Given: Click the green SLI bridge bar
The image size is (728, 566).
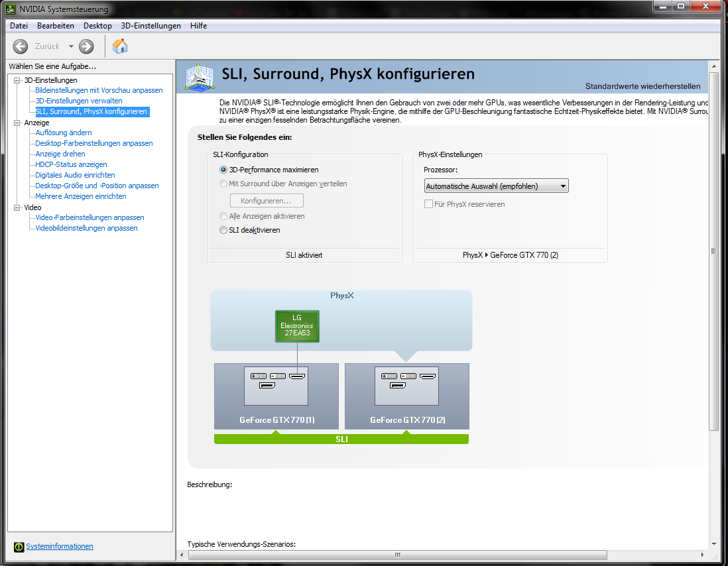Looking at the screenshot, I should click(x=341, y=439).
